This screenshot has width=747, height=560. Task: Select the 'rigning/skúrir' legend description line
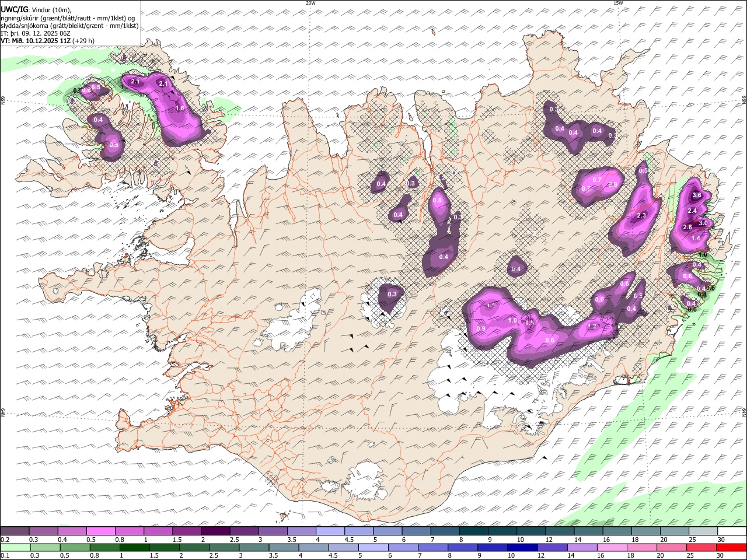(x=68, y=18)
